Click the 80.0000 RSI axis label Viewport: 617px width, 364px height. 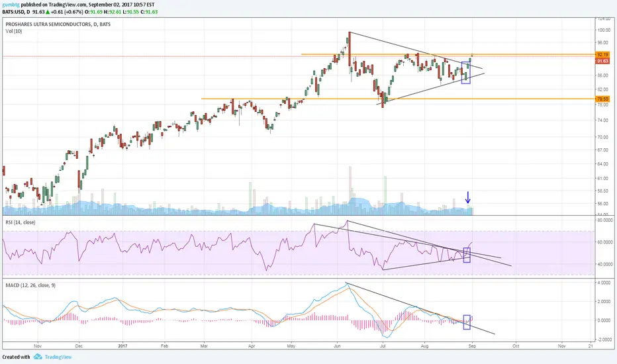point(604,220)
